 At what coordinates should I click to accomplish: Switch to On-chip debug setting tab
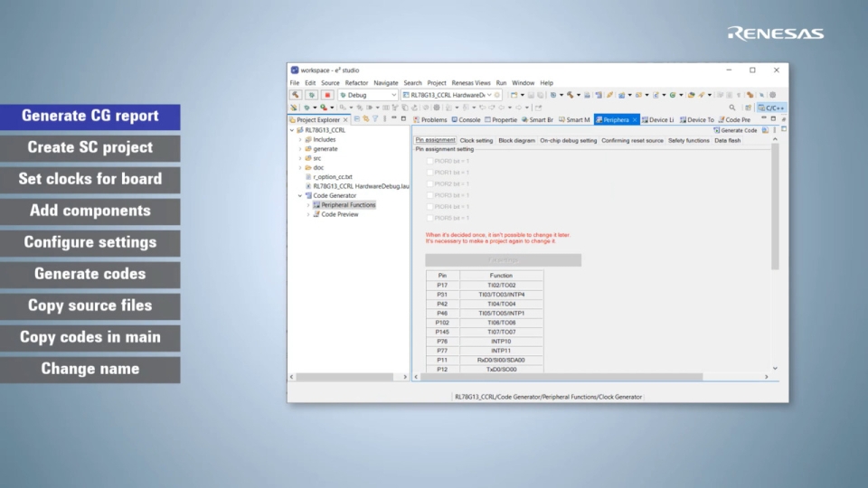569,141
